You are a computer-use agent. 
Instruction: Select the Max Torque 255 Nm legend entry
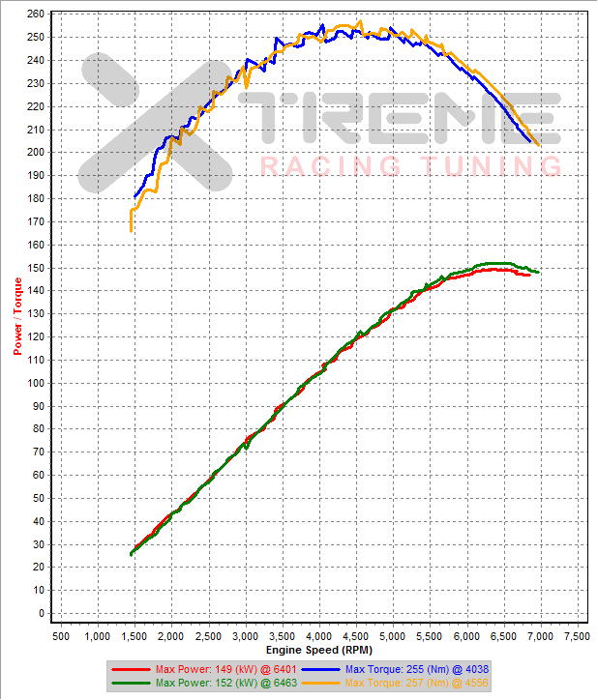(416, 669)
